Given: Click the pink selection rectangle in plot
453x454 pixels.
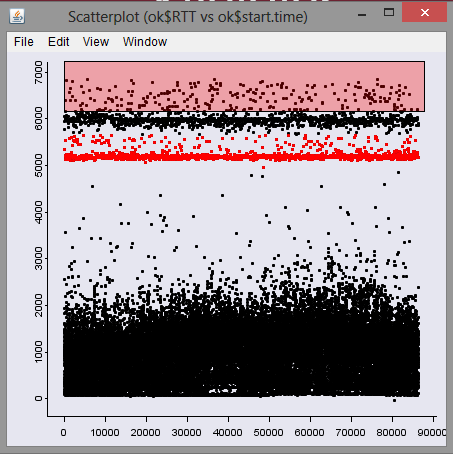Looking at the screenshot, I should pos(244,86).
